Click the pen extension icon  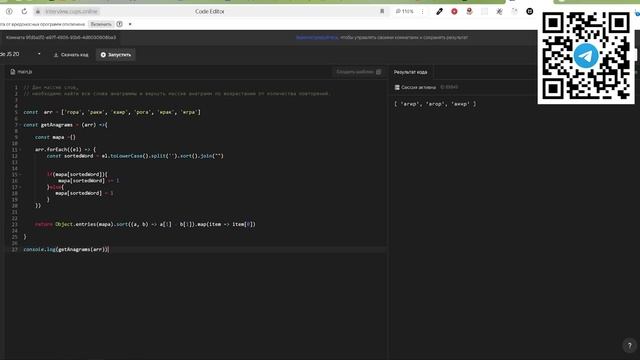pos(439,11)
